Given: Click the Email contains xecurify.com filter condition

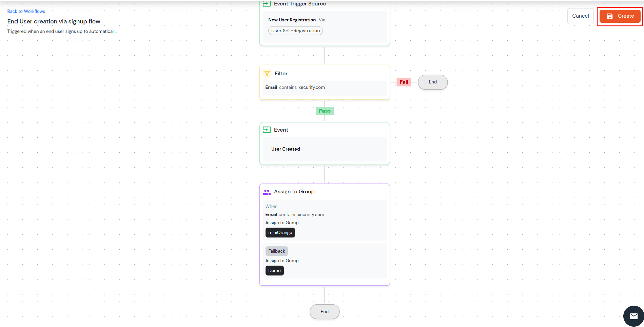Looking at the screenshot, I should 294,87.
